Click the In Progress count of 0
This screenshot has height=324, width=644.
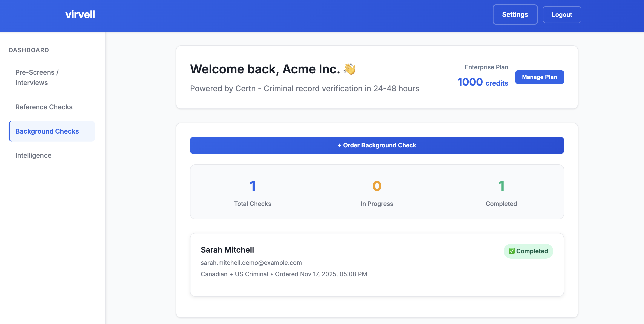(x=377, y=186)
